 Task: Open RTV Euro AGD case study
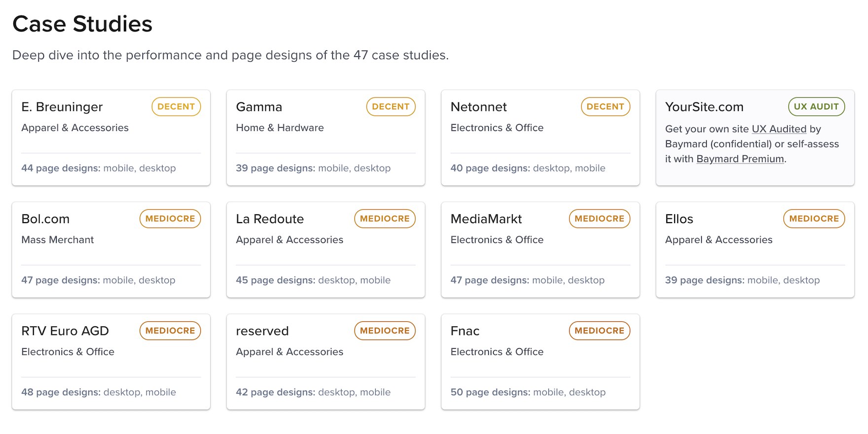tap(65, 331)
